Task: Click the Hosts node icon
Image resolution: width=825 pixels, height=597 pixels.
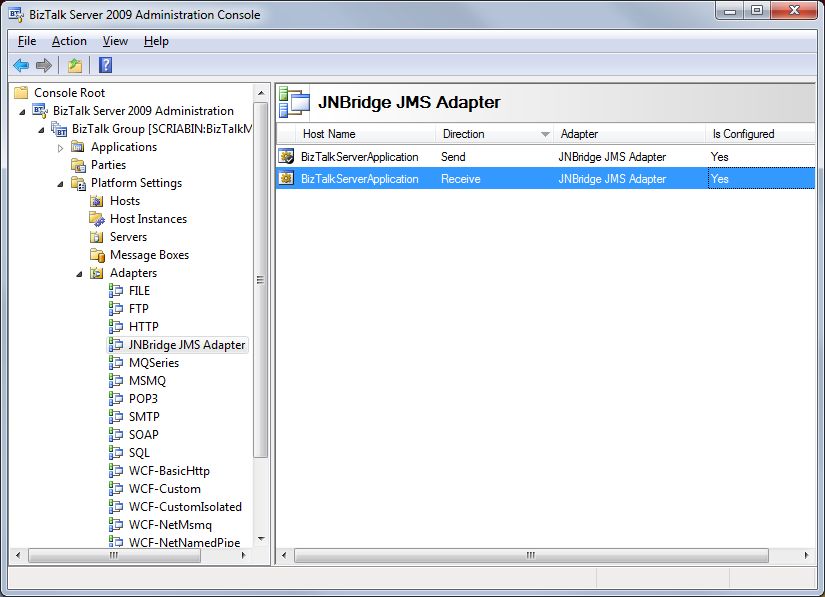Action: (x=97, y=201)
